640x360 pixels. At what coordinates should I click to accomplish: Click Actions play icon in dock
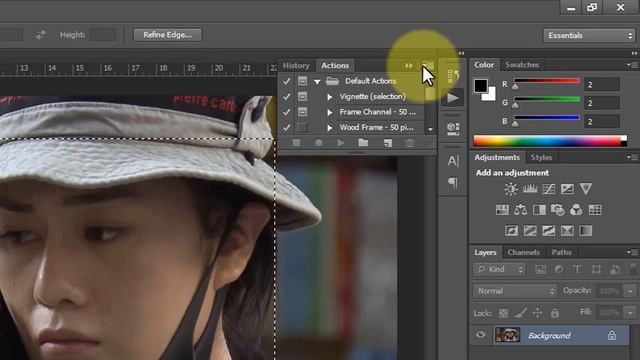pos(453,98)
